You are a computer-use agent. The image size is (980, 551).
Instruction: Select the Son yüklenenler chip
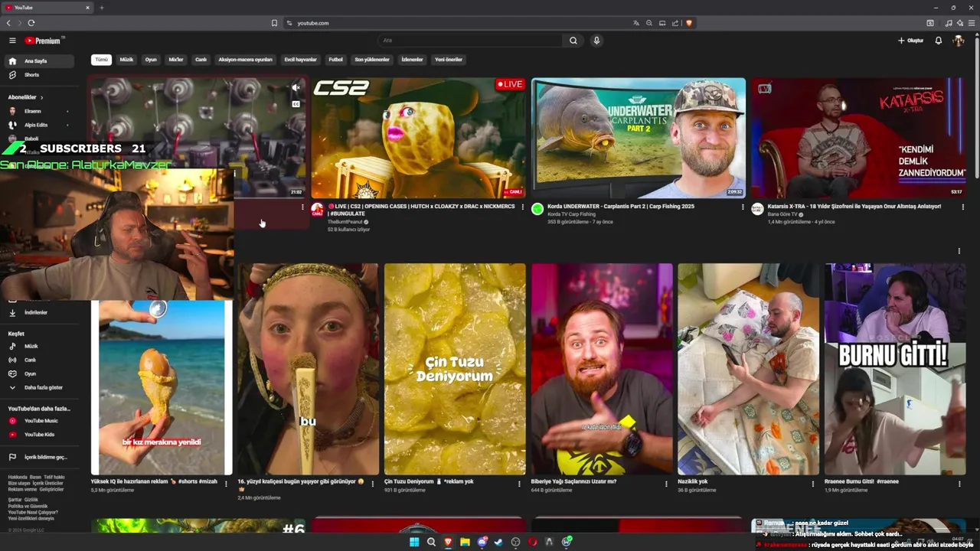point(372,60)
